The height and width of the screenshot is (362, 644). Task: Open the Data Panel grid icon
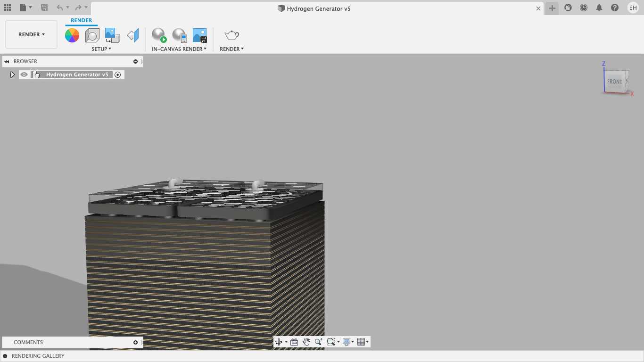tap(8, 8)
